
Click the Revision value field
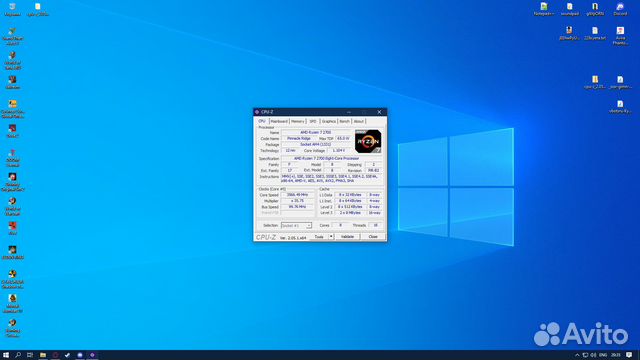[x=373, y=171]
